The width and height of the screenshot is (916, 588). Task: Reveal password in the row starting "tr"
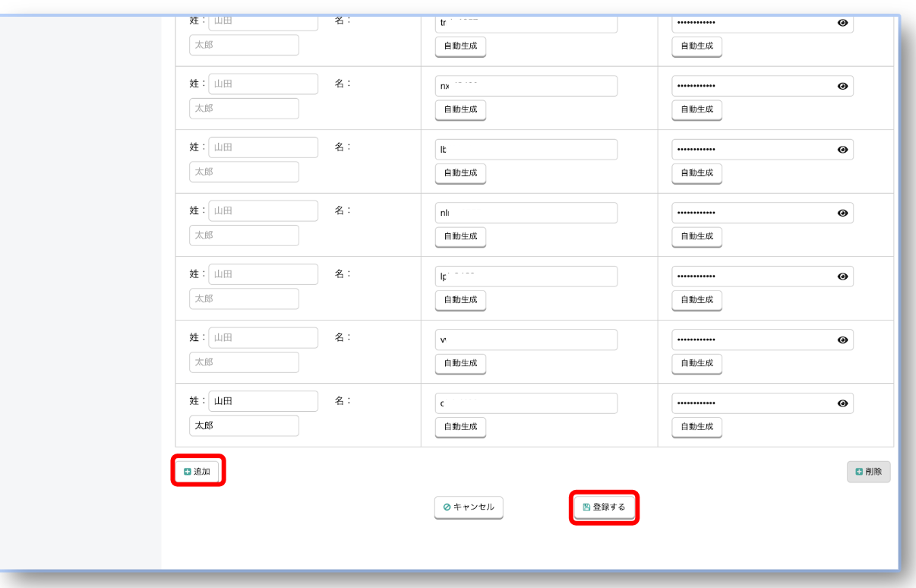pyautogui.click(x=842, y=23)
